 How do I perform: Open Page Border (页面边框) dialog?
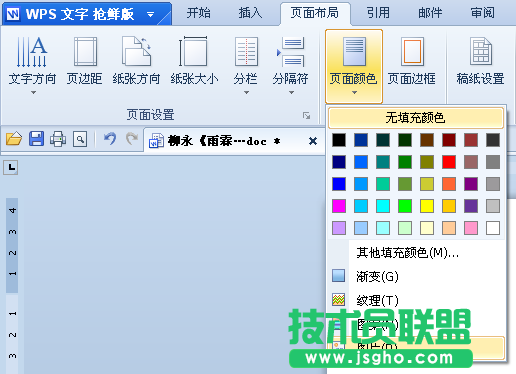[412, 62]
